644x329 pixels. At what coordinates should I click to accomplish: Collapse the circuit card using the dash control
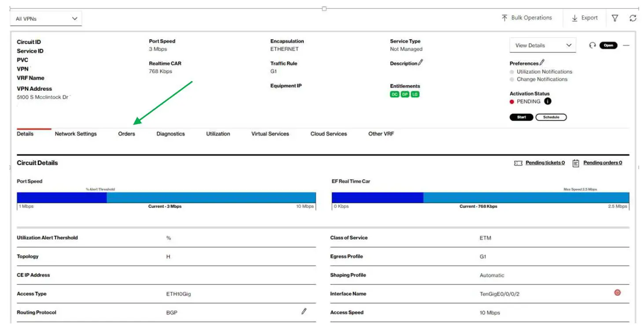point(627,45)
